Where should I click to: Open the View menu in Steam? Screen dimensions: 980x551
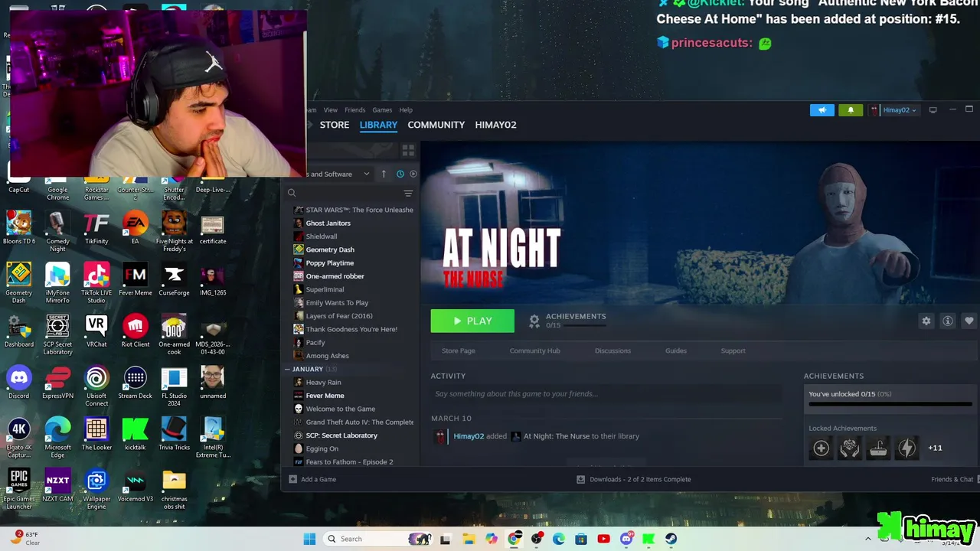(x=330, y=110)
